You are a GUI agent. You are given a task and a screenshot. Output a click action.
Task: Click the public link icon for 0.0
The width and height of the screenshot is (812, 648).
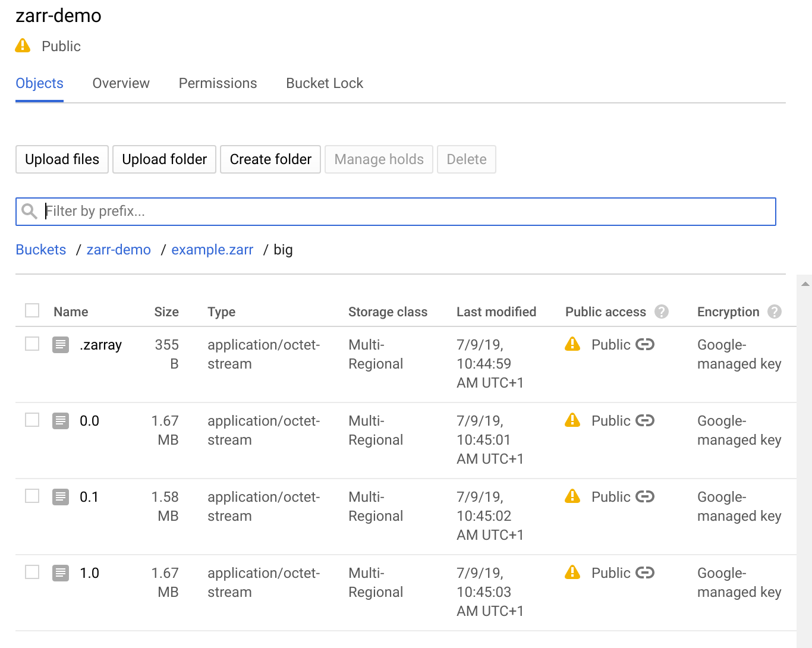click(644, 420)
